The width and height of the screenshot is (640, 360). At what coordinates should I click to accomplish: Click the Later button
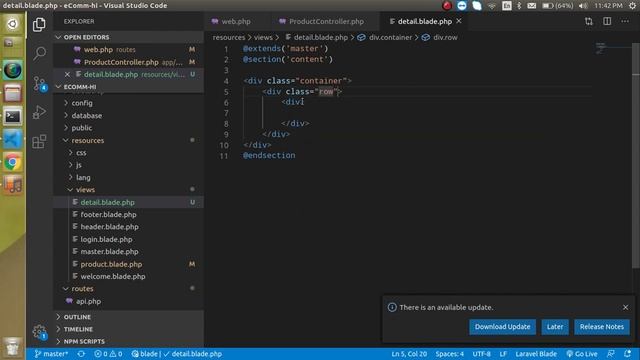point(555,327)
